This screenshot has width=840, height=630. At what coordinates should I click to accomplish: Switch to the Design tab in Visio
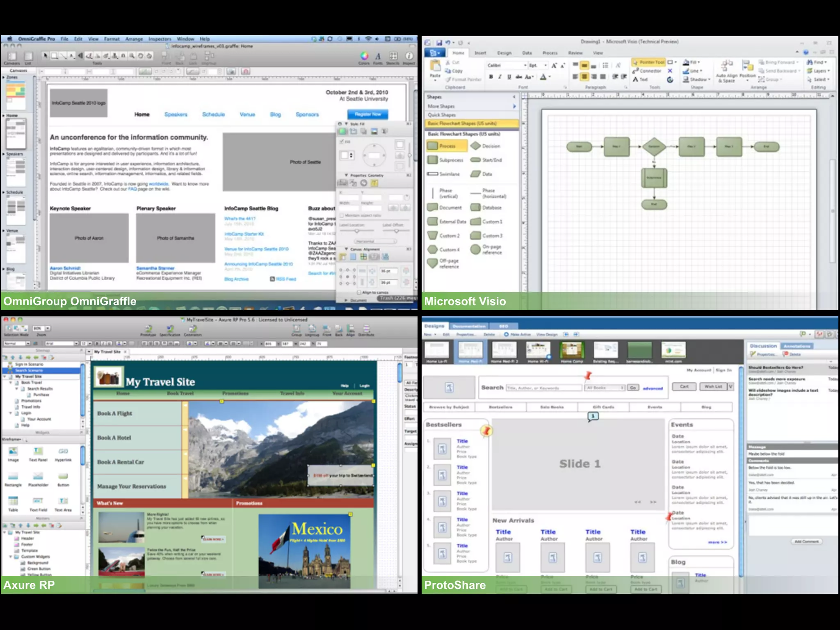coord(504,53)
